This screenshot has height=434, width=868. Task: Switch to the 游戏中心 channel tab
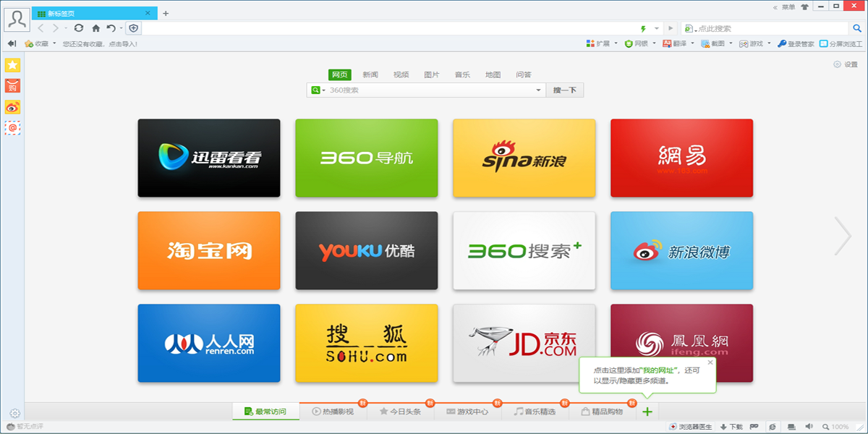[467, 412]
